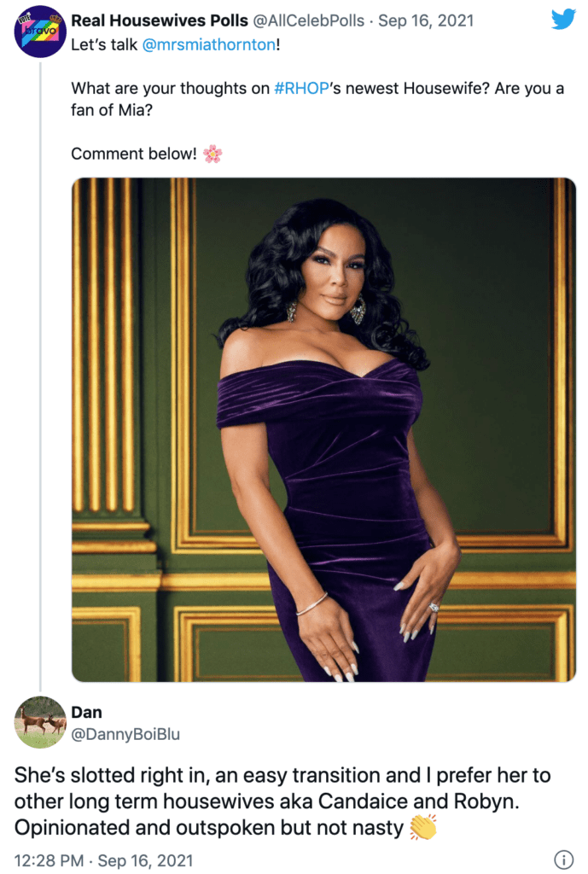
Task: Click the Twitter bird logo icon
Action: (x=563, y=20)
